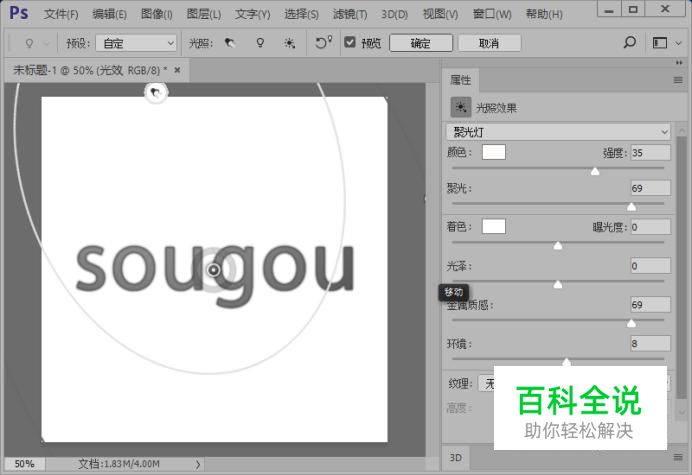The width and height of the screenshot is (692, 475).
Task: Open the 预设 preset dropdown
Action: point(136,43)
